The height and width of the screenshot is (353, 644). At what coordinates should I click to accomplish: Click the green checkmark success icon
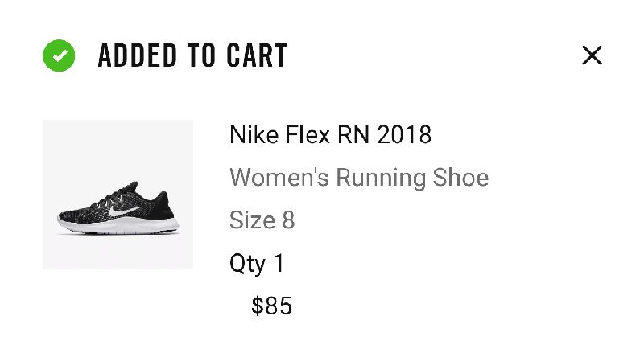[59, 55]
